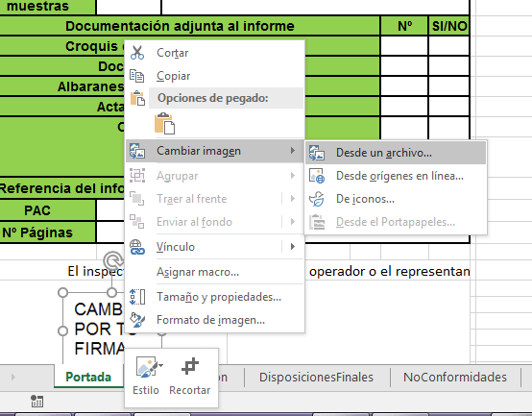Click the sheet tab scroll arrow

13,377
